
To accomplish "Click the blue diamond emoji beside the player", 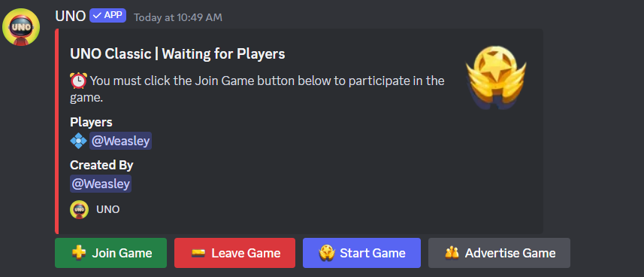I will click(x=78, y=142).
